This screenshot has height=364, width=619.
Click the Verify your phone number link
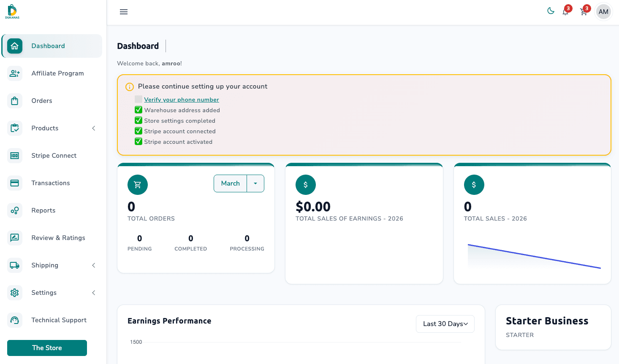[x=182, y=100]
